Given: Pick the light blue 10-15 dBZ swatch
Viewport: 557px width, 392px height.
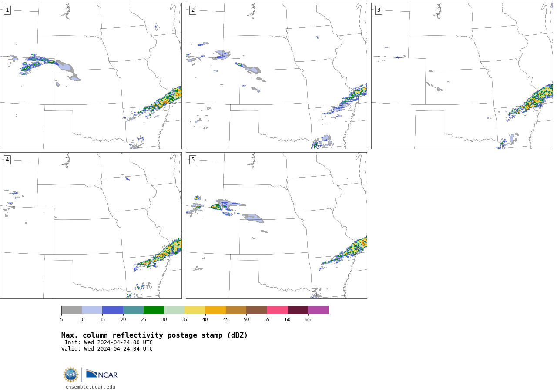Looking at the screenshot, I should click(92, 310).
